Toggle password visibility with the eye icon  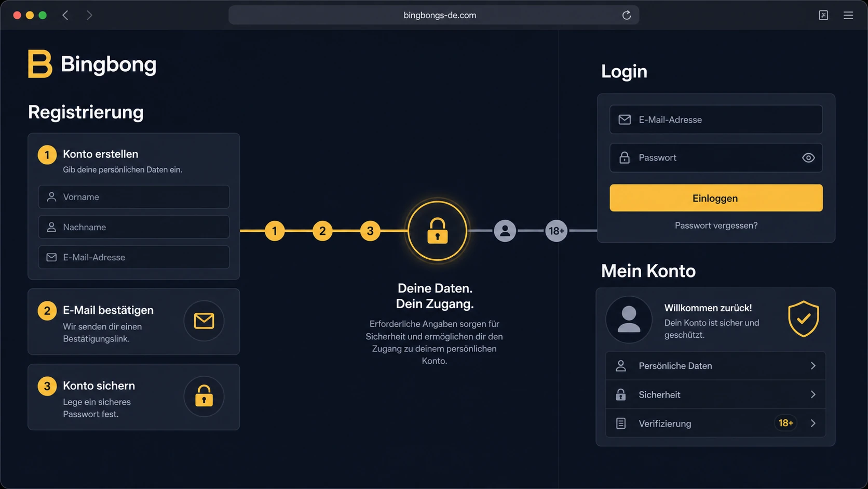tap(808, 157)
